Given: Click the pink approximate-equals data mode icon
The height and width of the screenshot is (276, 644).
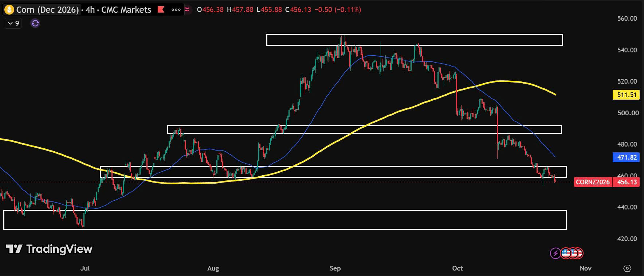Looking at the screenshot, I should pos(187,9).
